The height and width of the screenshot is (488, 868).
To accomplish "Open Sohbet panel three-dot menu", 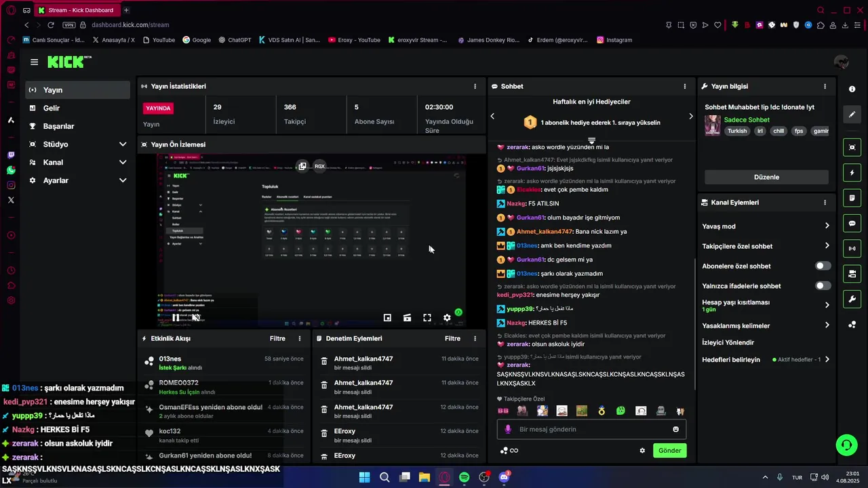I will [x=685, y=86].
